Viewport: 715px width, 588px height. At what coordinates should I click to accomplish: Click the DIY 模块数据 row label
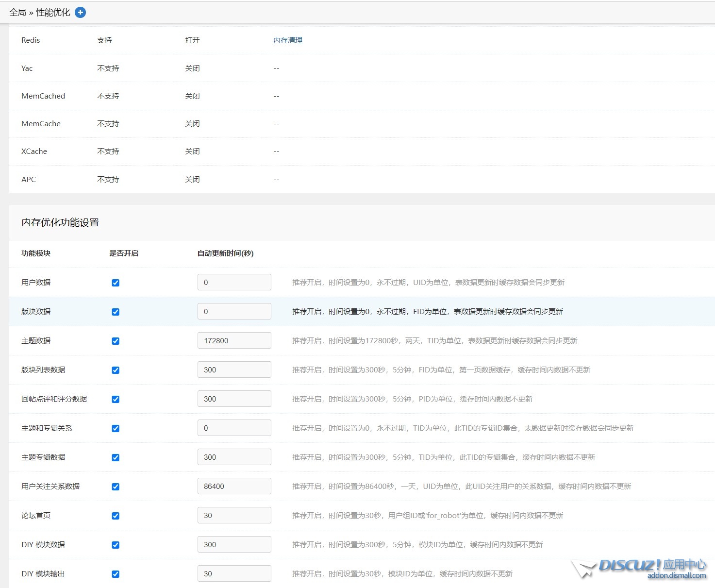click(43, 545)
